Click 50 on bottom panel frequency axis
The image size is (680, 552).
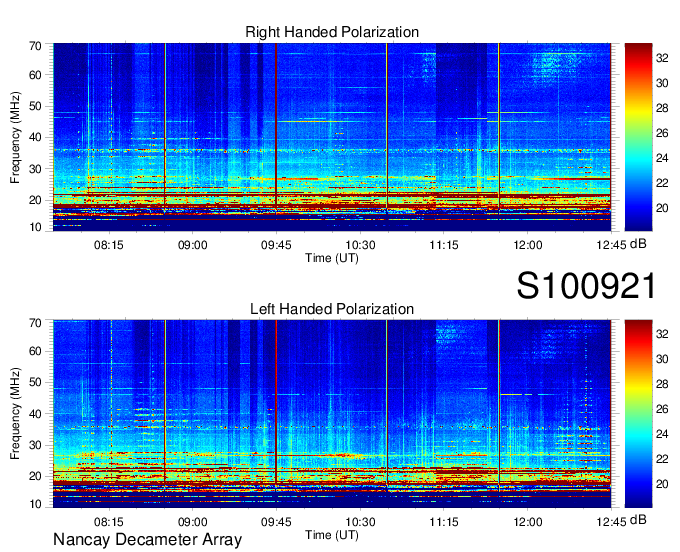click(x=35, y=383)
